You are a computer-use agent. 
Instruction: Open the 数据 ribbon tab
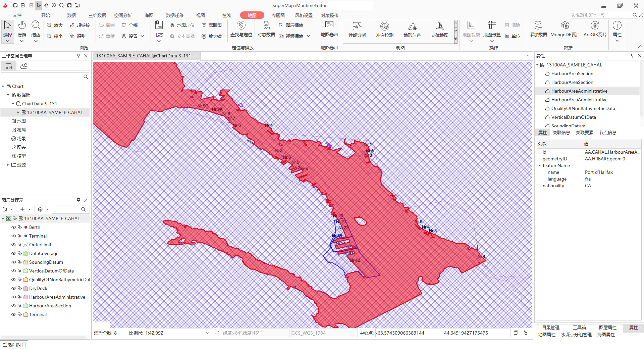[x=71, y=15]
